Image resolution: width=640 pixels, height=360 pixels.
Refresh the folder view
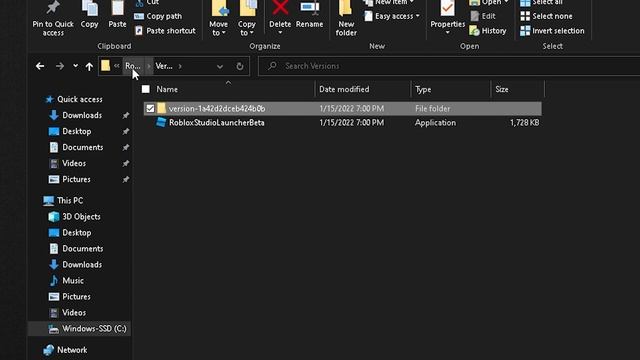pyautogui.click(x=240, y=66)
